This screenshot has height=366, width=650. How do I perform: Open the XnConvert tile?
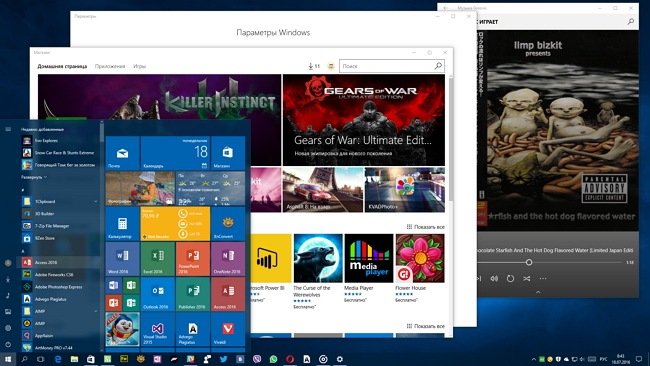pos(228,223)
